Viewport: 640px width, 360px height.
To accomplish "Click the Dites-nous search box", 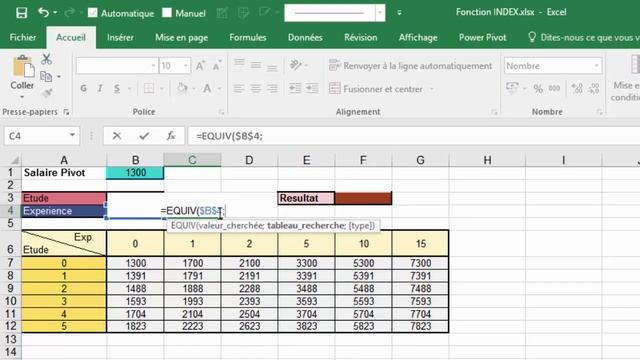I will 584,38.
